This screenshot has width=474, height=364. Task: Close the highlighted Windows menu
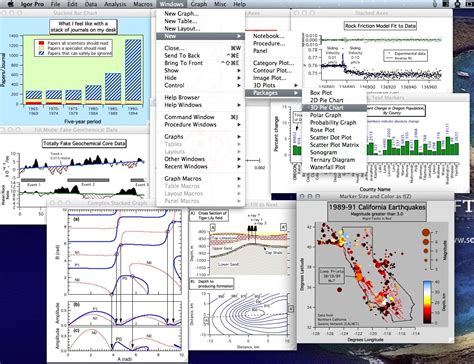click(171, 4)
